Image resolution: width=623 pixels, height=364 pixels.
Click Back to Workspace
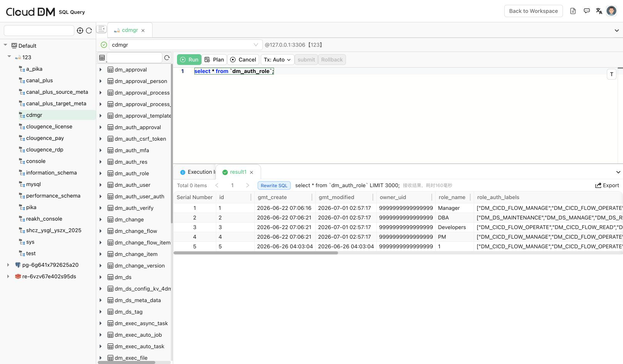click(x=533, y=11)
